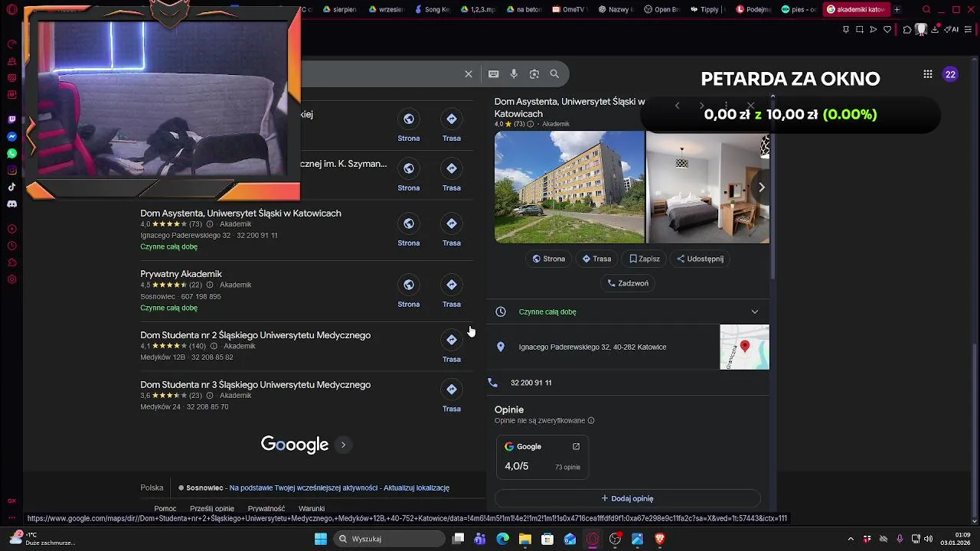This screenshot has width=980, height=551.
Task: Open Instagram in the browser sidebar
Action: [x=11, y=170]
